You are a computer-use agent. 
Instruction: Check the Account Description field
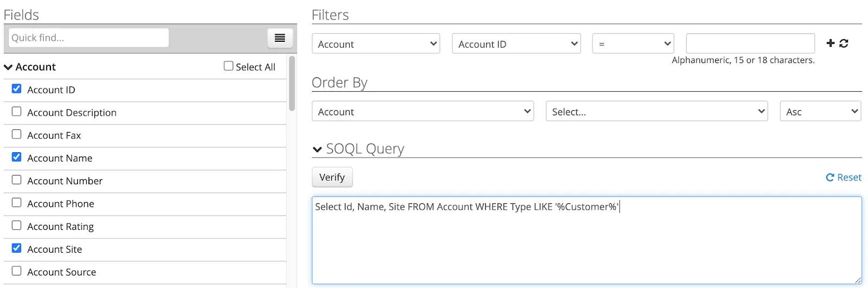17,111
